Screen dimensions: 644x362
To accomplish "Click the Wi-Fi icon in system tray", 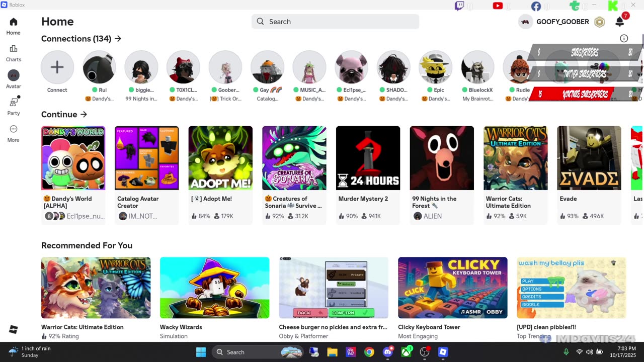I will click(580, 352).
